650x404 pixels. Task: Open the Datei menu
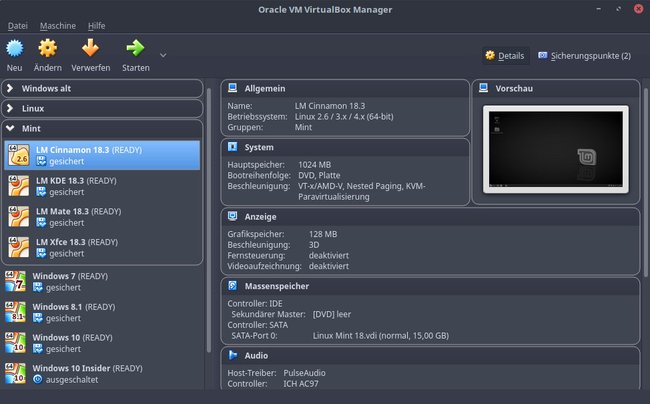click(x=17, y=26)
